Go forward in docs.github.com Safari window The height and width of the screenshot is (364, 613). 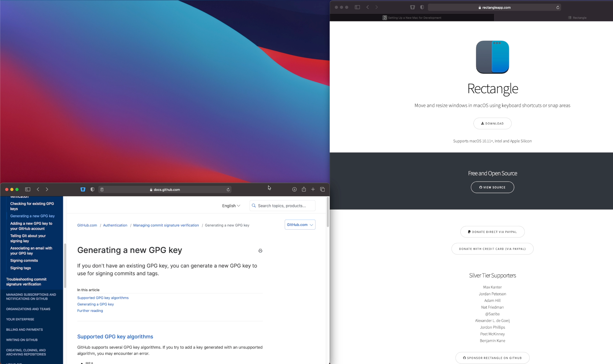click(47, 189)
